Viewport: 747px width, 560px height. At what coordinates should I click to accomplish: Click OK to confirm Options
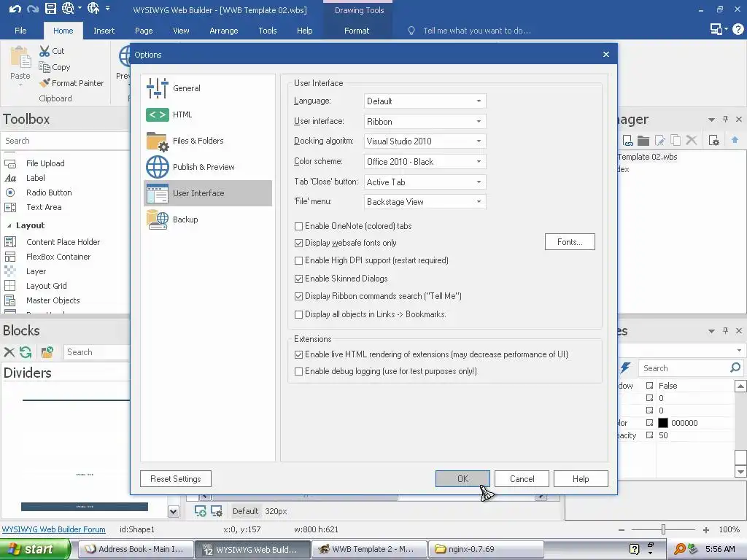462,478
